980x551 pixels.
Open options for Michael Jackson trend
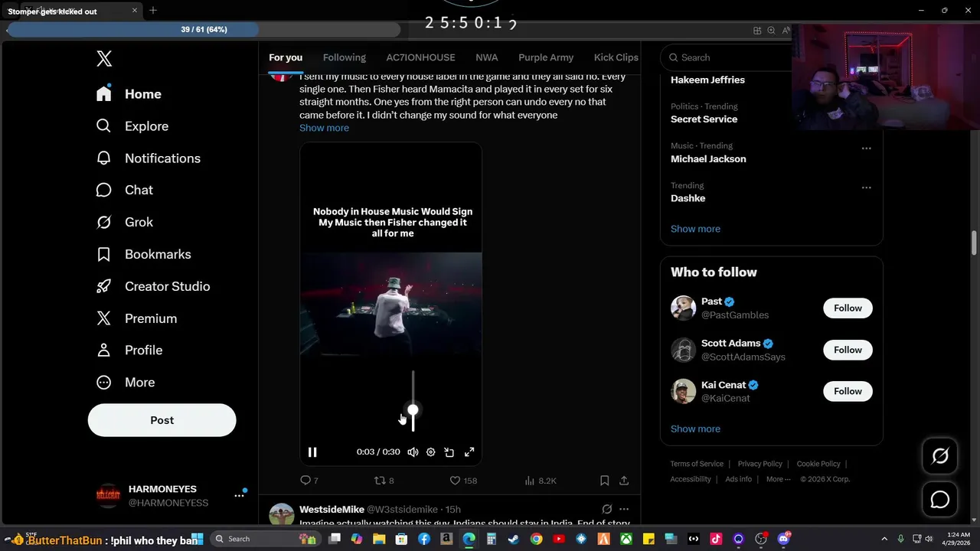(866, 148)
